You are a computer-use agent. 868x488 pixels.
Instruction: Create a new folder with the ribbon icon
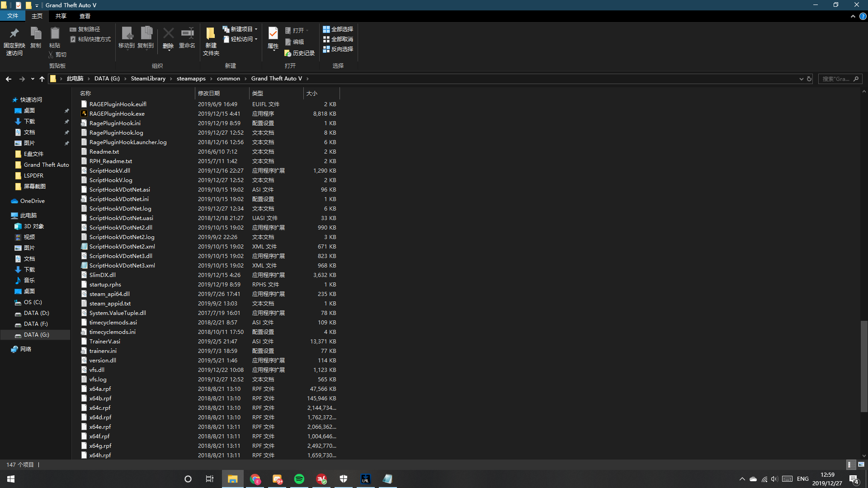pos(211,34)
